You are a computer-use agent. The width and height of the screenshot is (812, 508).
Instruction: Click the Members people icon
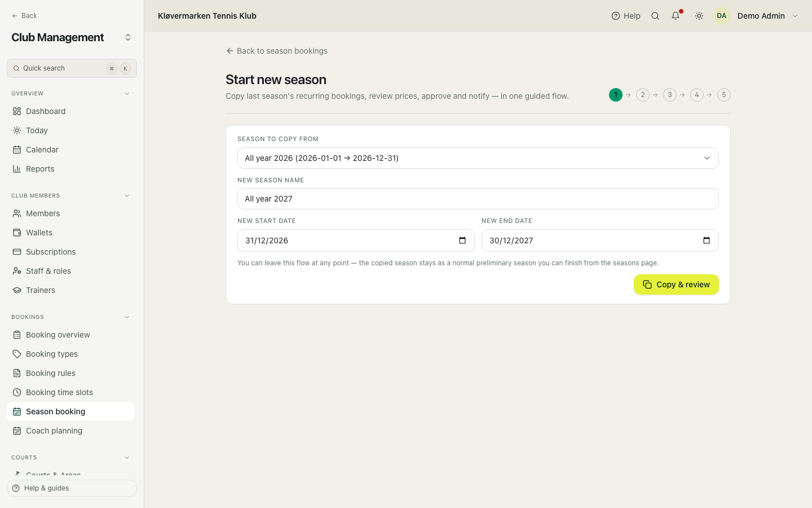tap(17, 213)
